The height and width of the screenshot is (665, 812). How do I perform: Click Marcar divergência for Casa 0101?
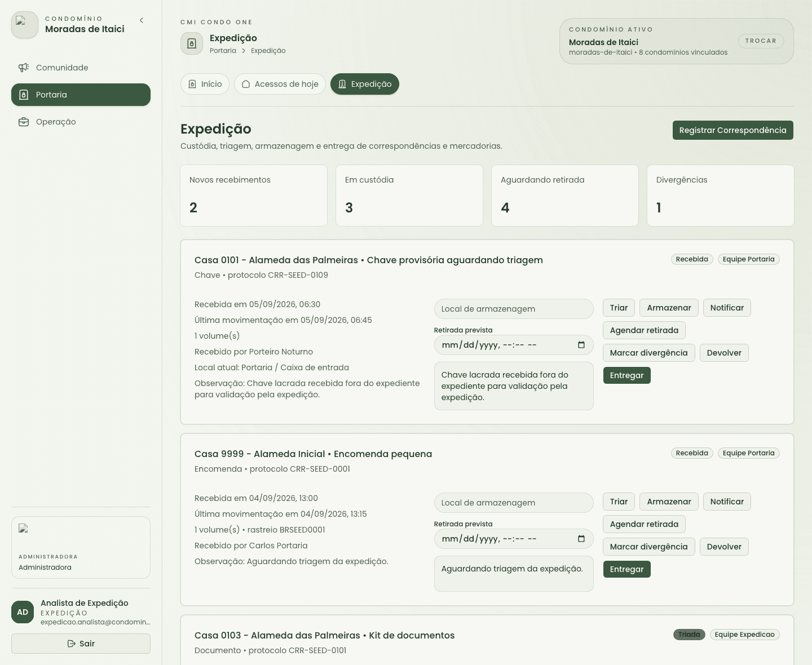pyautogui.click(x=648, y=353)
